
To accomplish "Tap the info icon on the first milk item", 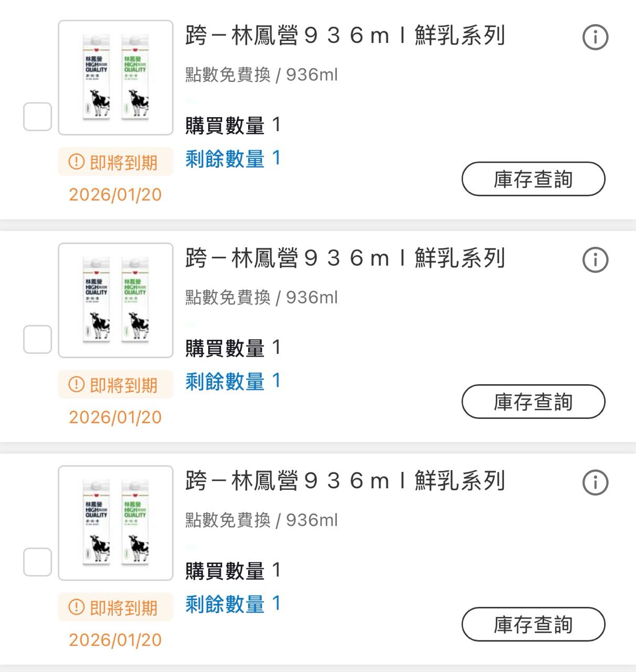I will click(x=595, y=37).
